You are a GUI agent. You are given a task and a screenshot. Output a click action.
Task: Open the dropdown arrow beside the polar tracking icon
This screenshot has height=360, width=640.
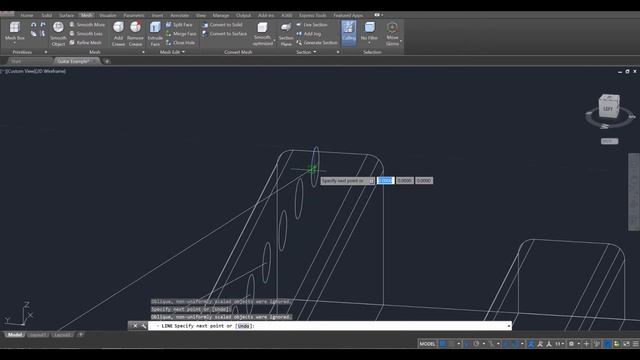pos(484,344)
